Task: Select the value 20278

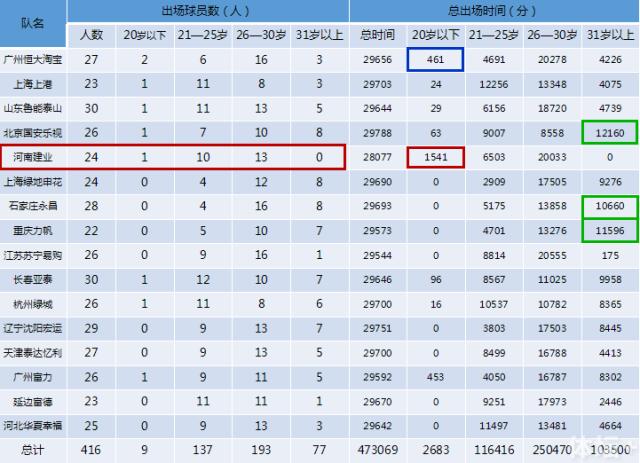Action: (x=552, y=60)
